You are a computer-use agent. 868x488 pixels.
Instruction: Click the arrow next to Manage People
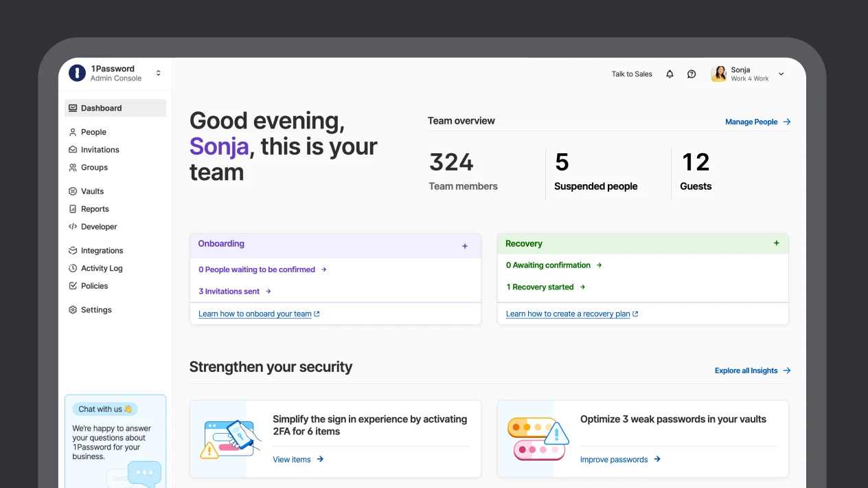click(x=787, y=122)
